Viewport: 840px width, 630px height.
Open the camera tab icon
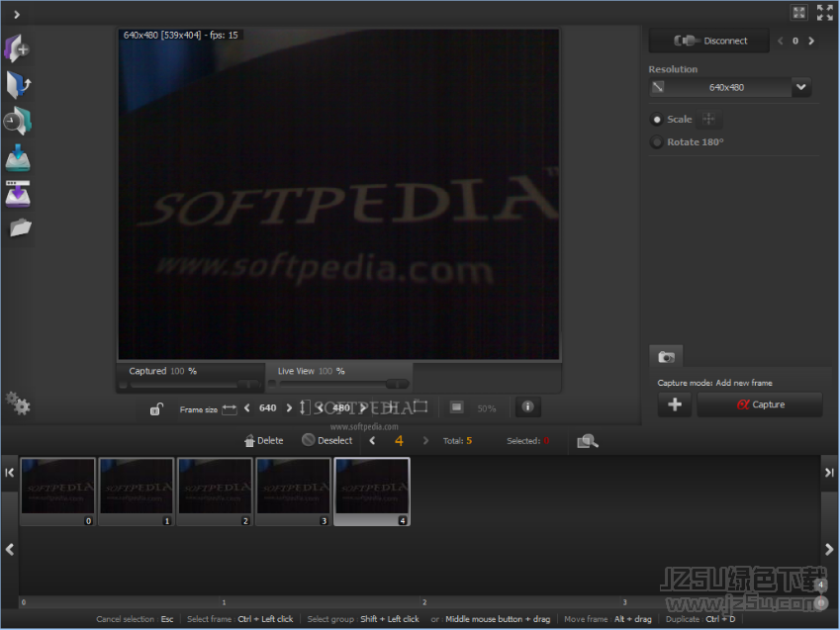(x=666, y=356)
